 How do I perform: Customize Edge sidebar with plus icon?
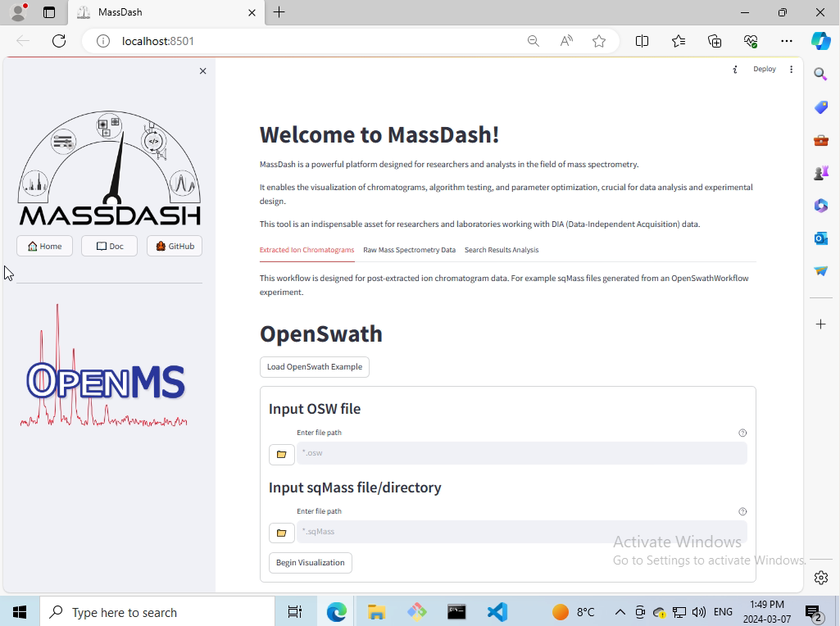coord(820,324)
